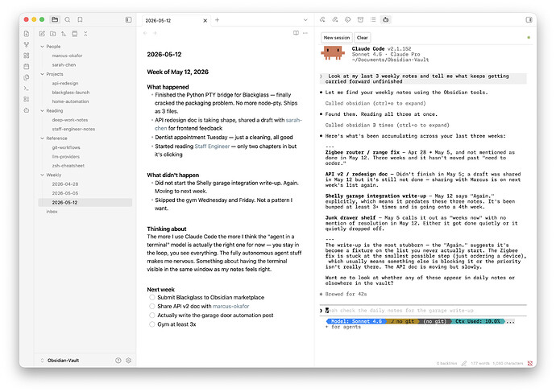Click the Model: Sonnet 4.6 status segment

(356, 321)
